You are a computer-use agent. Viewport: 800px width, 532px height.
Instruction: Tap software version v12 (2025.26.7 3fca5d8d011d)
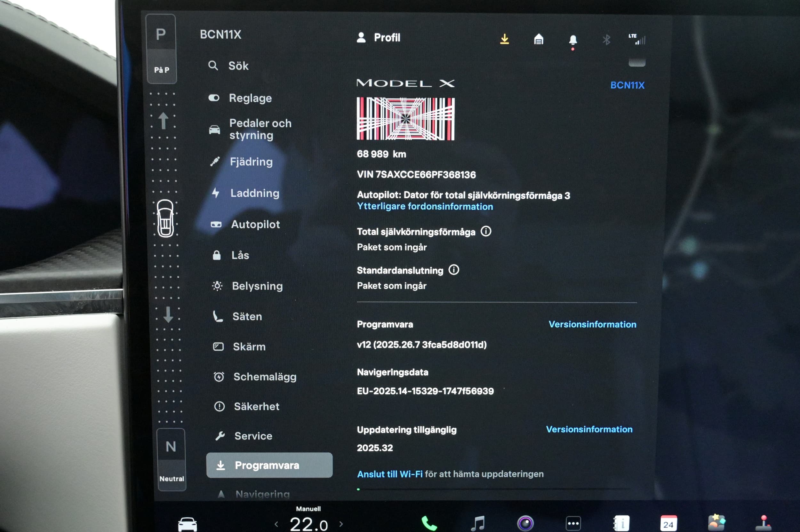pyautogui.click(x=421, y=345)
